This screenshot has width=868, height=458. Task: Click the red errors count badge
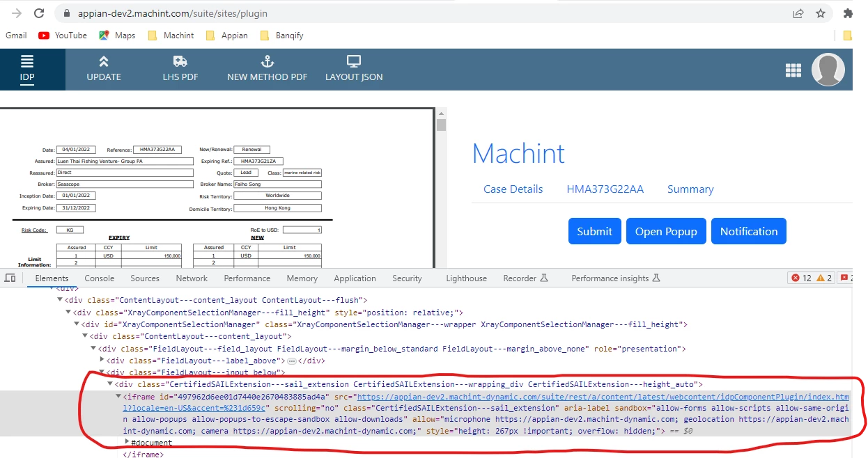800,278
